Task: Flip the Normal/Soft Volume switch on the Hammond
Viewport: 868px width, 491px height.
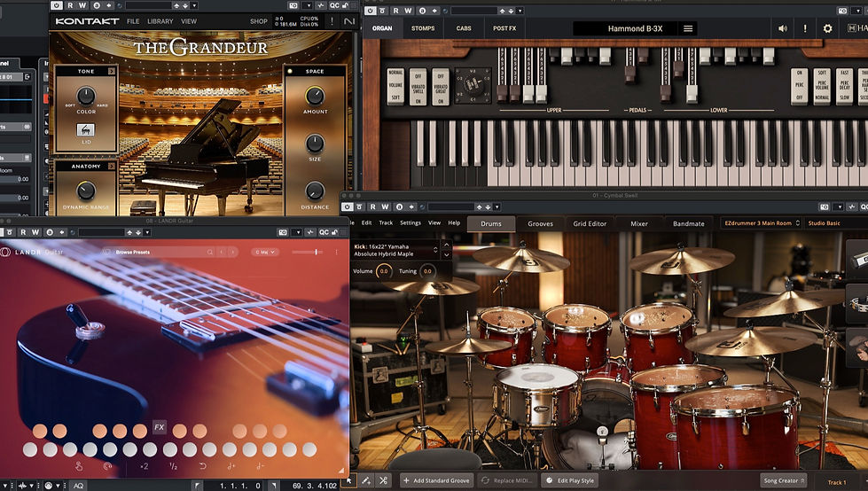Action: coord(395,86)
